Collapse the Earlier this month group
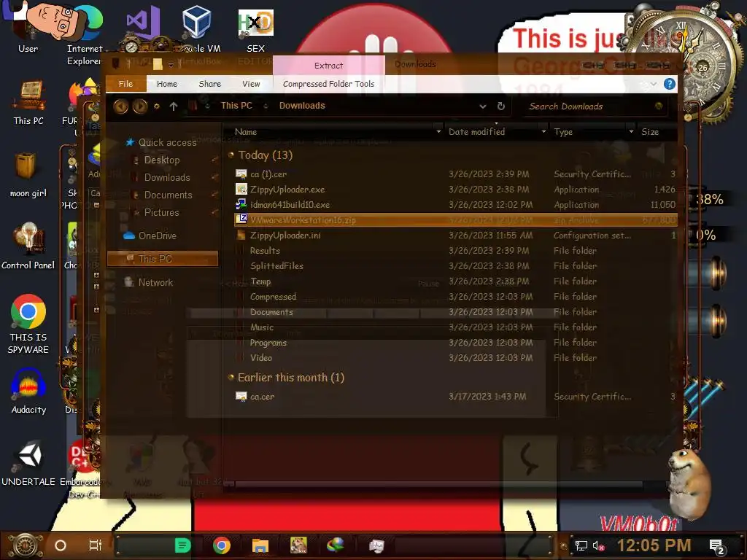This screenshot has height=560, width=747. point(231,377)
